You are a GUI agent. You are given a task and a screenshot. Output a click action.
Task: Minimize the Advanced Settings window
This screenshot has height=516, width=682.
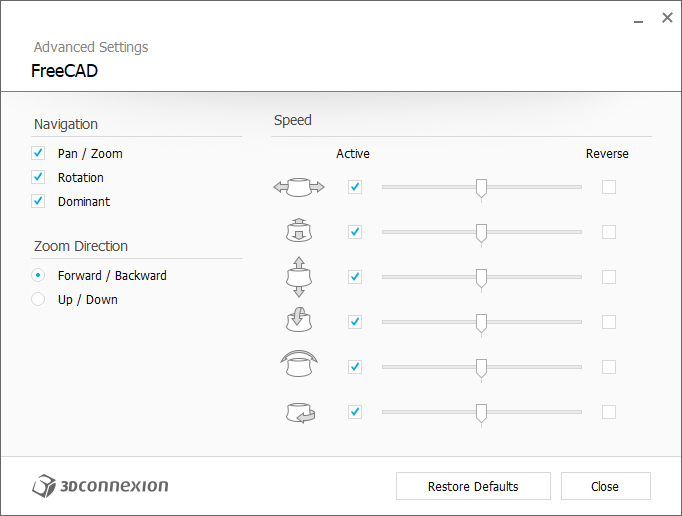click(x=637, y=19)
